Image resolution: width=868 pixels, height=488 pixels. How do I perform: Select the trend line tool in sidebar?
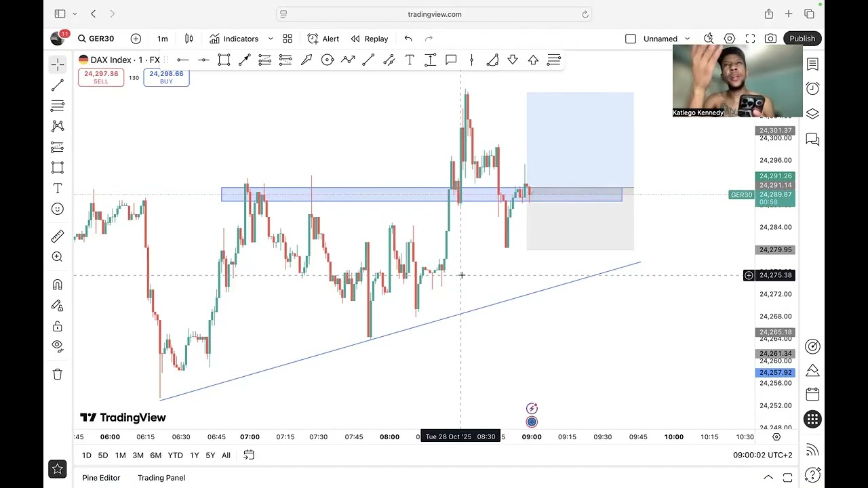tap(58, 85)
